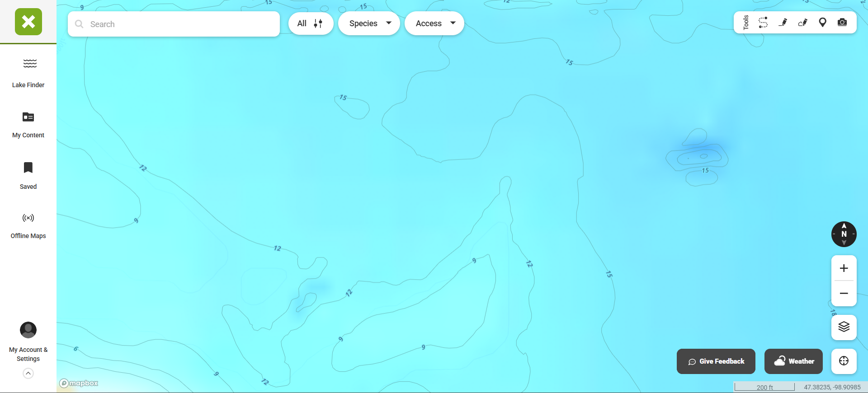Click the 200 ft scale bar
The image size is (868, 393).
pos(764,387)
